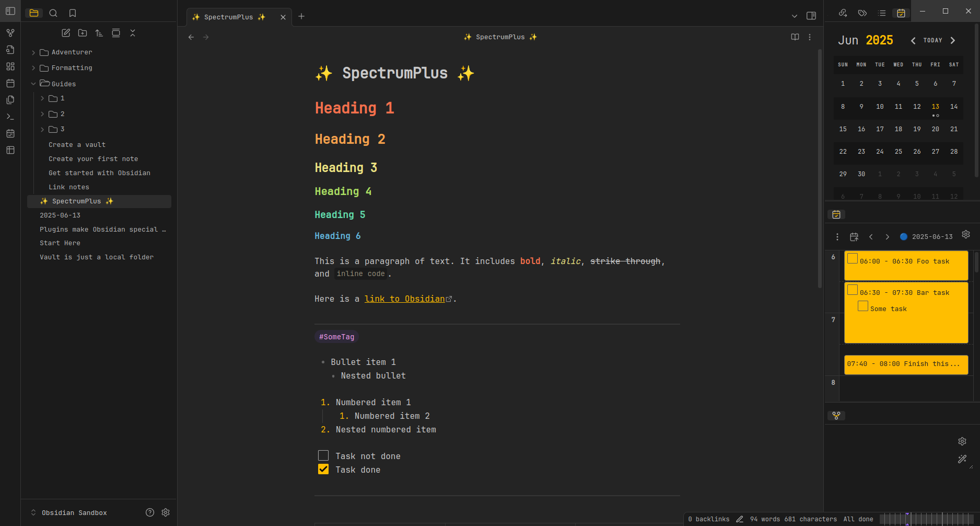This screenshot has width=980, height=526.
Task: Open the search tab icon
Action: click(x=53, y=13)
